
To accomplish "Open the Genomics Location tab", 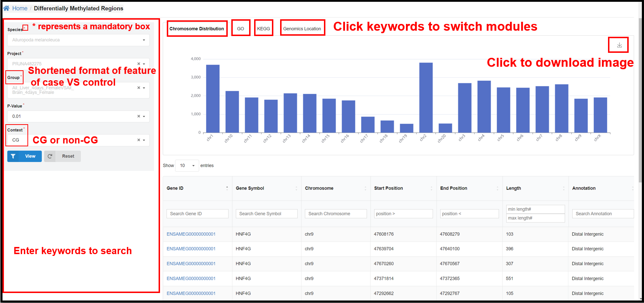I will point(302,29).
